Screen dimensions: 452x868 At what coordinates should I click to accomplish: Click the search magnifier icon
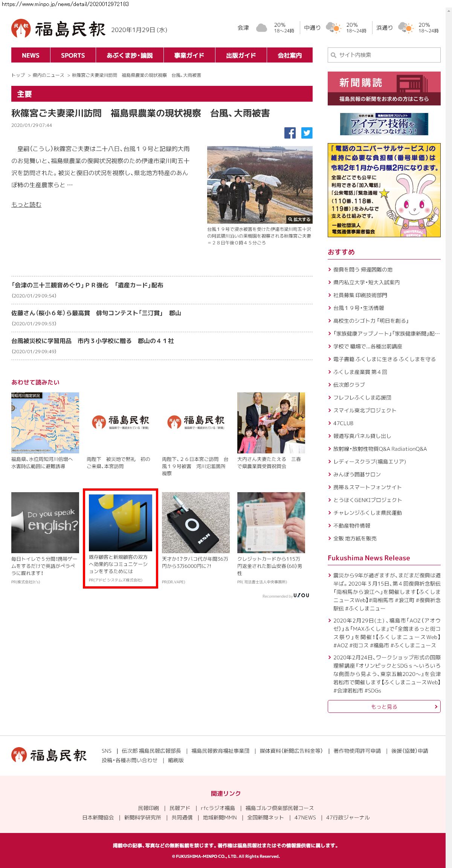[333, 55]
